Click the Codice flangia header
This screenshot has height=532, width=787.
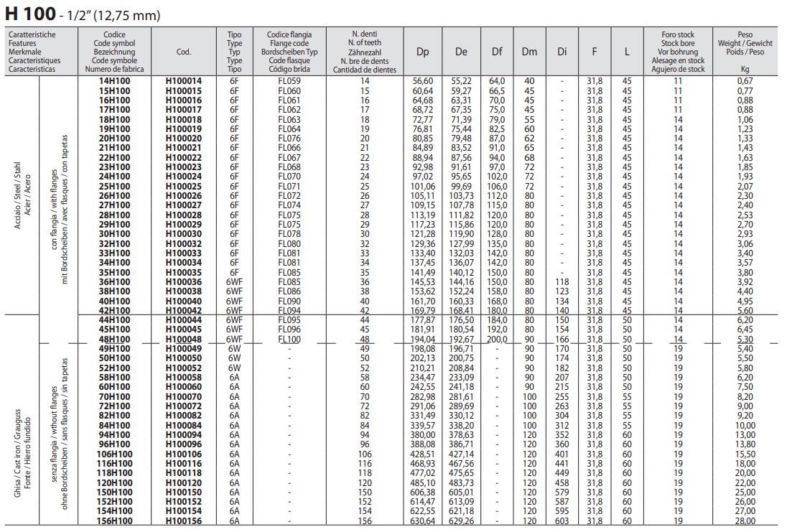click(288, 52)
